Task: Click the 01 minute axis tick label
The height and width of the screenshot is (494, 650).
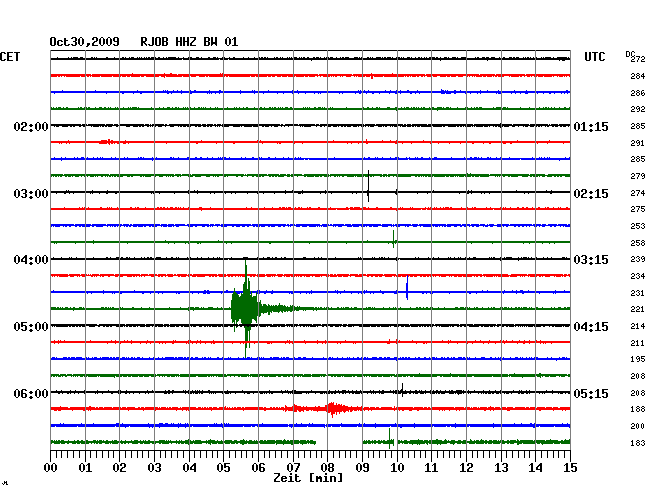Action: (x=85, y=468)
